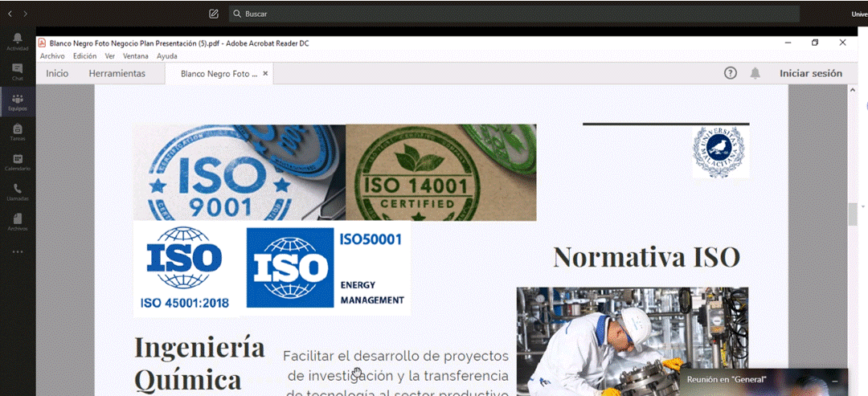This screenshot has width=868, height=396.
Task: Open the Archivo menu
Action: [x=52, y=56]
